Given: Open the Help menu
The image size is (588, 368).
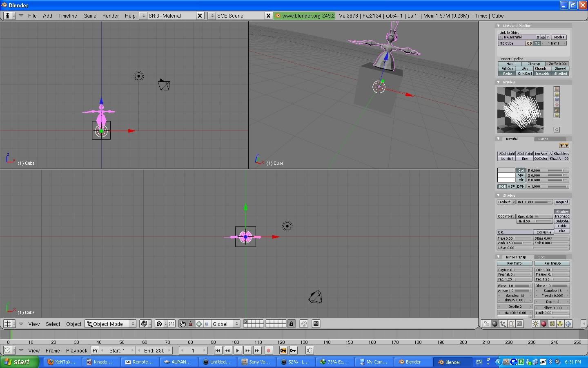Looking at the screenshot, I should pyautogui.click(x=130, y=16).
